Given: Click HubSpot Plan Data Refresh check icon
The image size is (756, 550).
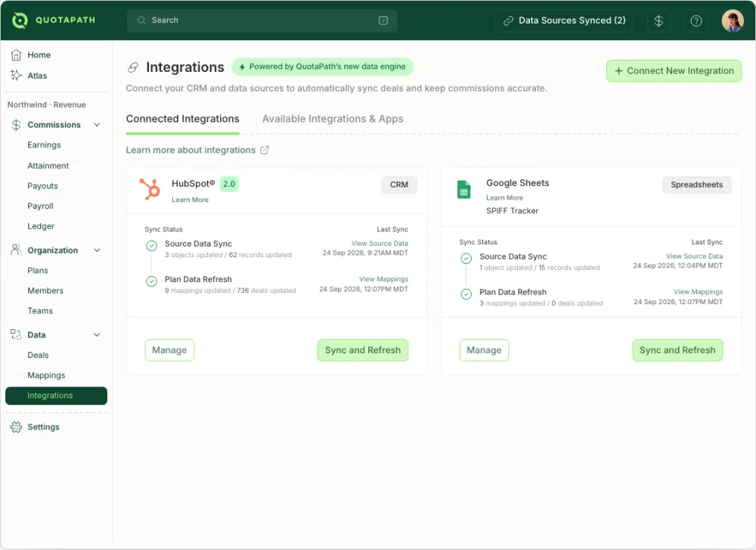Looking at the screenshot, I should [151, 281].
